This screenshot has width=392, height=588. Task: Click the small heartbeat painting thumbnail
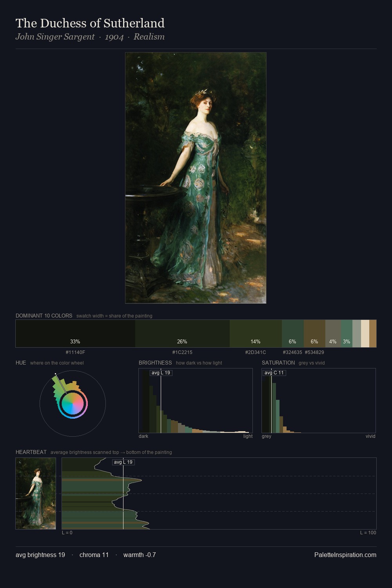tap(36, 493)
